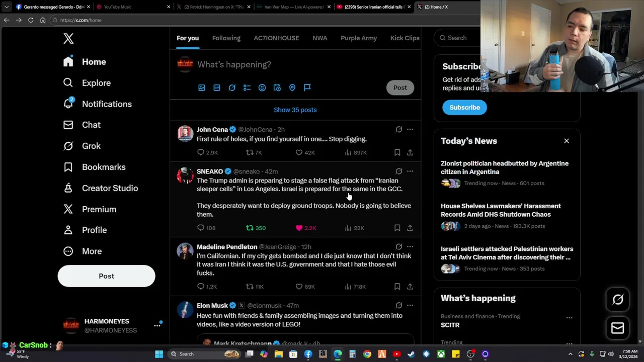Open more options on SNEAKO's post

410,171
